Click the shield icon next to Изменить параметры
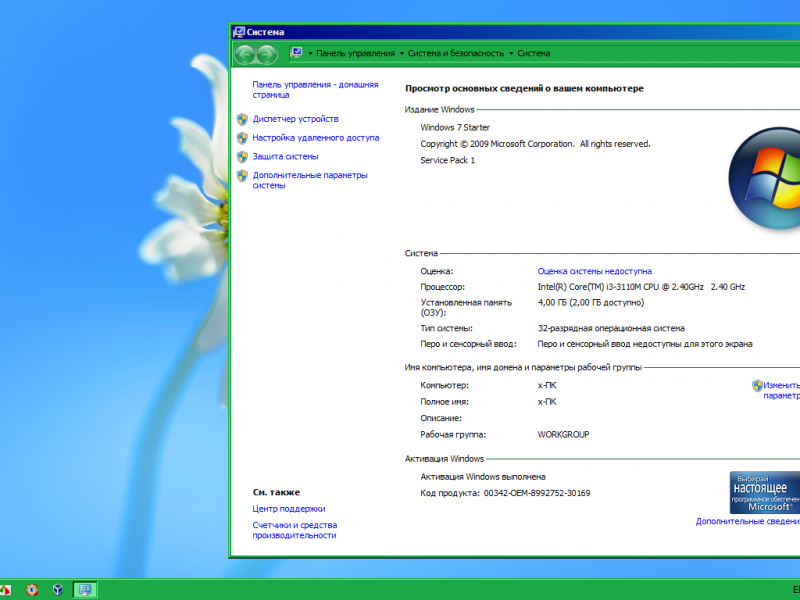This screenshot has height=600, width=800. pos(757,386)
